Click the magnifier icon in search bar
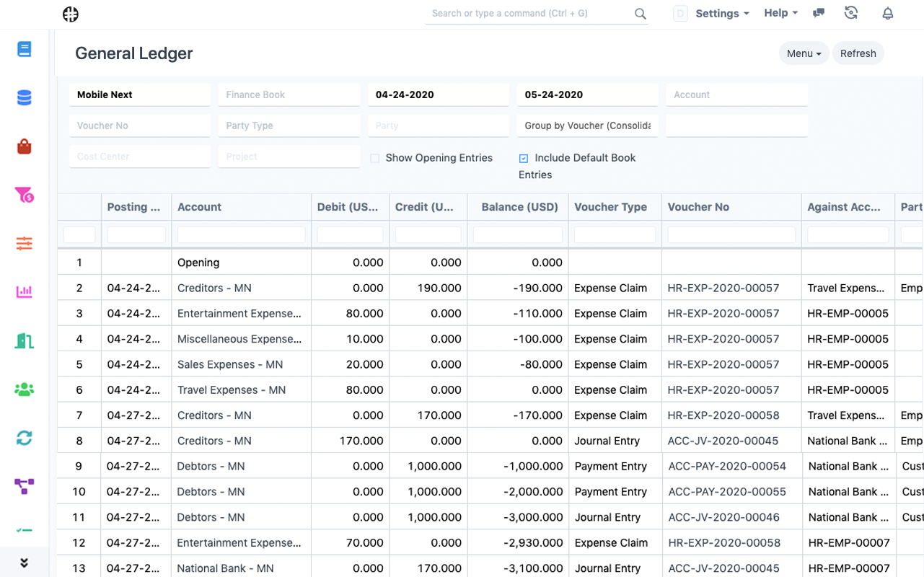 pos(640,14)
